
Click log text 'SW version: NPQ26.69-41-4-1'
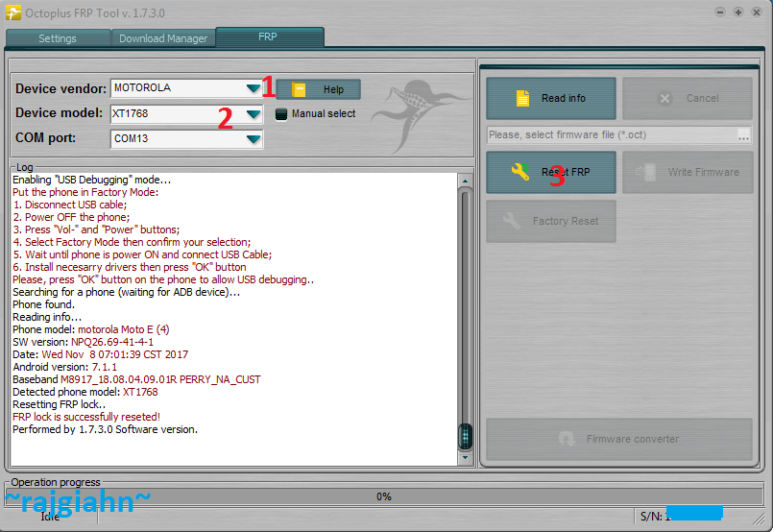[83, 342]
